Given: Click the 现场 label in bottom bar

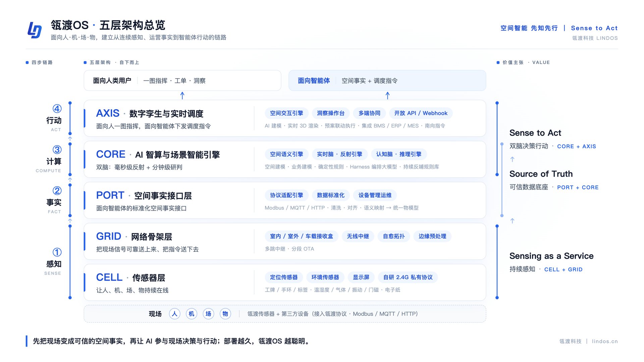Looking at the screenshot, I should pyautogui.click(x=155, y=314).
